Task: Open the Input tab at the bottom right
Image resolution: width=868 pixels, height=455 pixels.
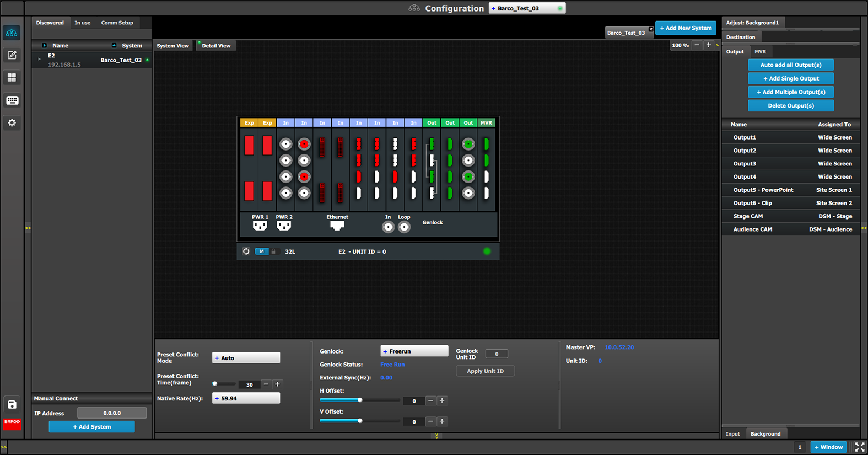Action: (732, 434)
